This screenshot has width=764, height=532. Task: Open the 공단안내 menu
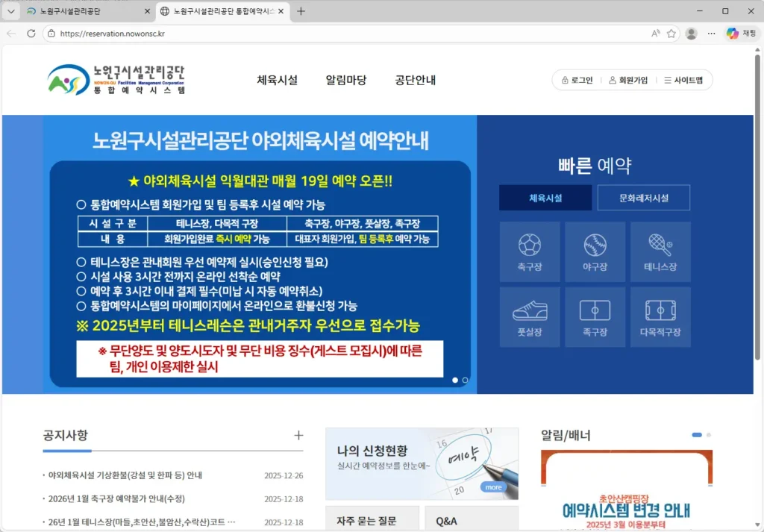(415, 80)
